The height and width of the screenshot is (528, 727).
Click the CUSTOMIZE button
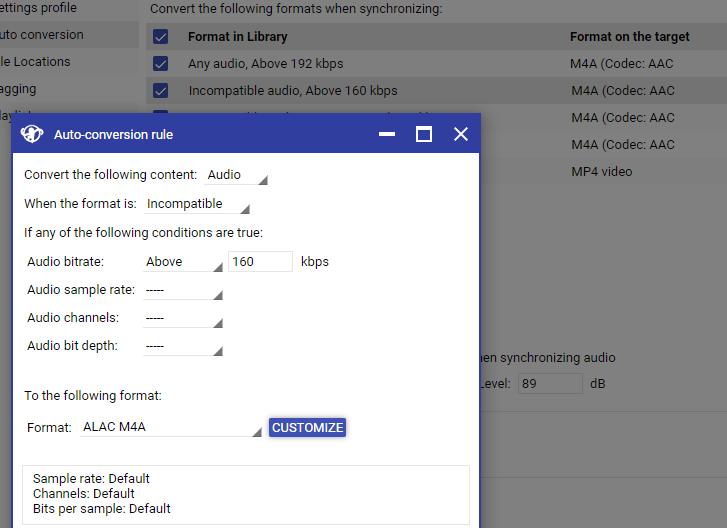(x=307, y=428)
